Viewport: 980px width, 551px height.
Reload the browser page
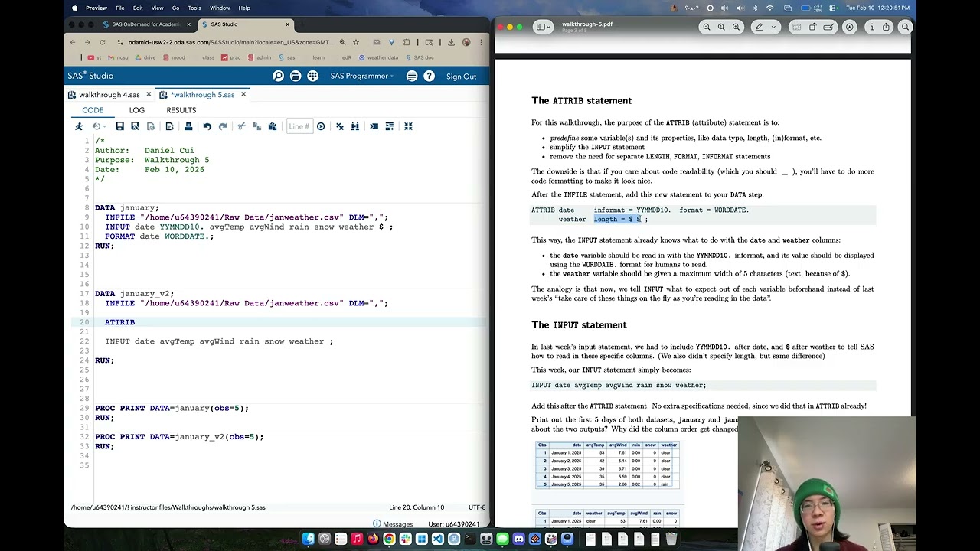click(x=102, y=42)
